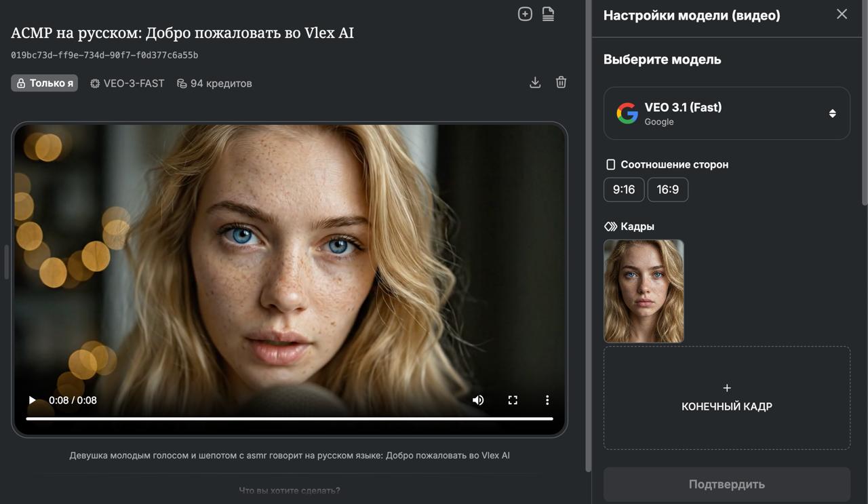Enter fullscreen video mode
868x504 pixels.
click(513, 400)
